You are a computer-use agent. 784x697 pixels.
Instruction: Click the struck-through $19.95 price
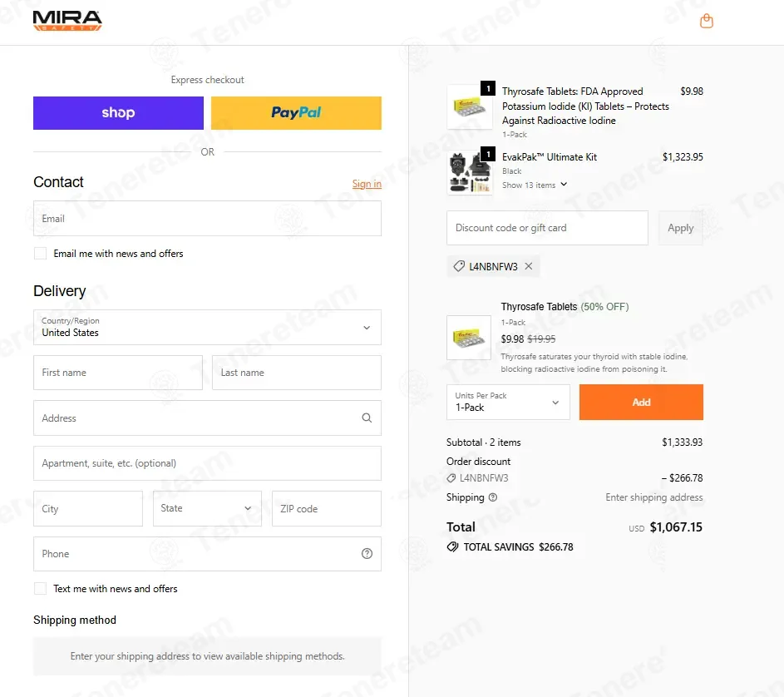point(541,339)
